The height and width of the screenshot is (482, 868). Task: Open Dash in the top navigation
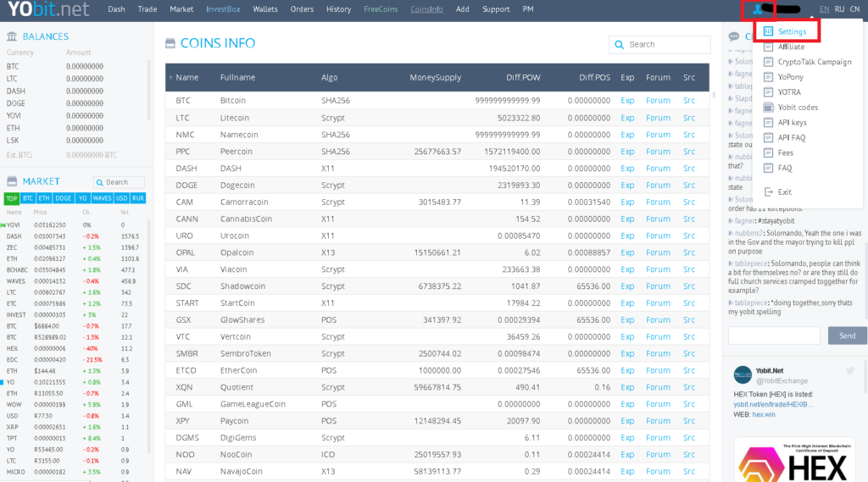(x=116, y=9)
